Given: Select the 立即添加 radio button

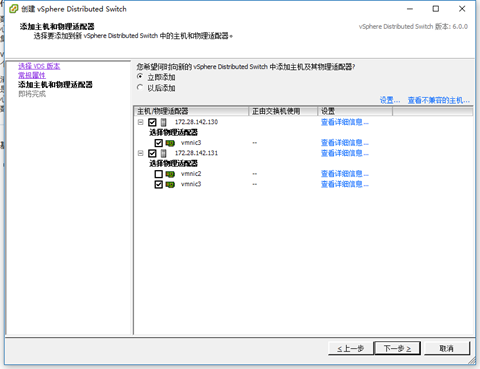Looking at the screenshot, I should (x=140, y=77).
